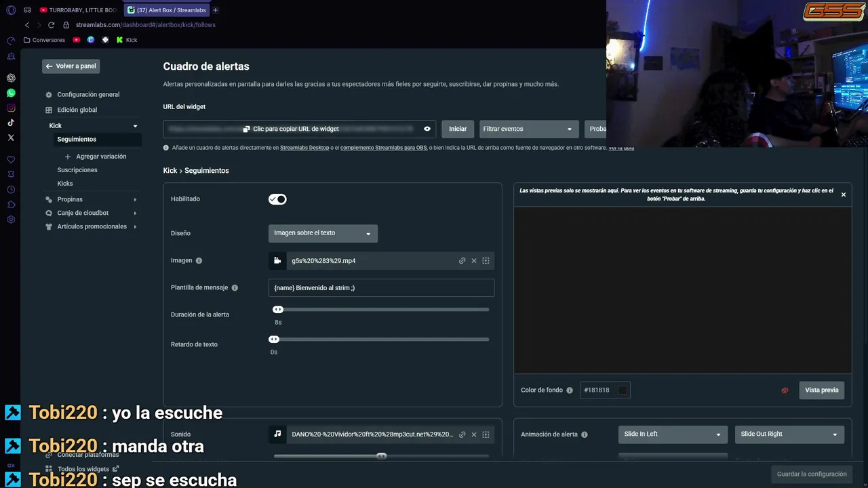This screenshot has height=488, width=868.
Task: Open media gallery for the Imagen field
Action: (x=486, y=261)
